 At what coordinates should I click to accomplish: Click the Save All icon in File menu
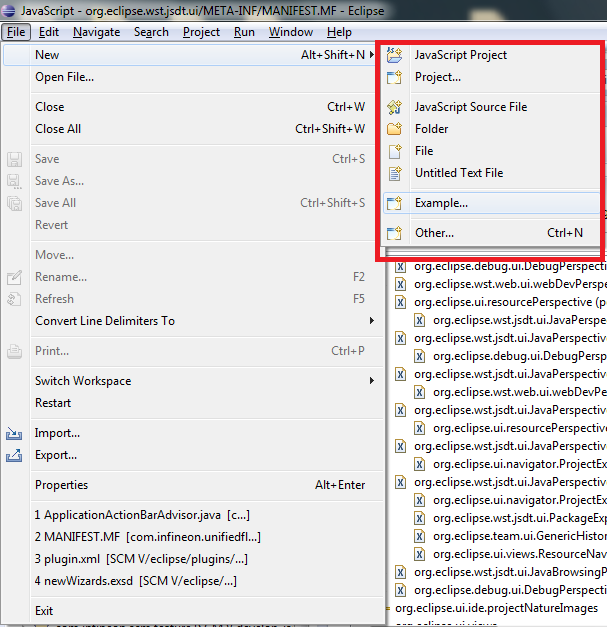pyautogui.click(x=14, y=203)
